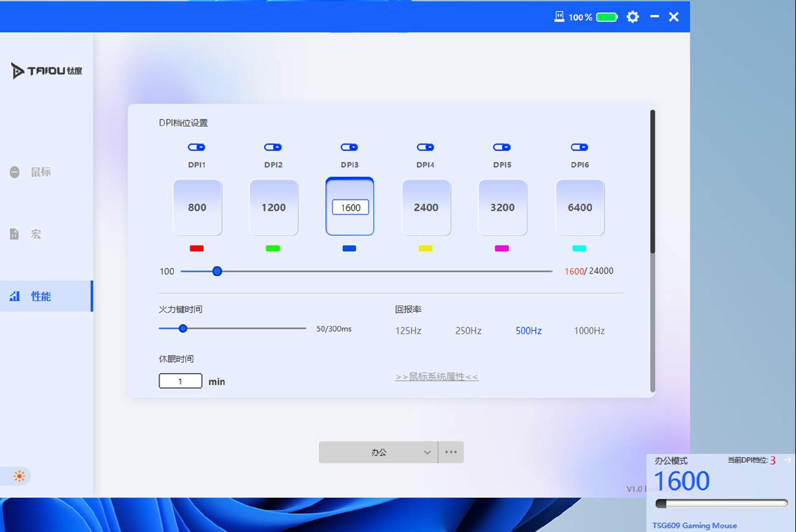The width and height of the screenshot is (796, 532).
Task: Toggle the sun theme icon at bottom-left
Action: [19, 476]
